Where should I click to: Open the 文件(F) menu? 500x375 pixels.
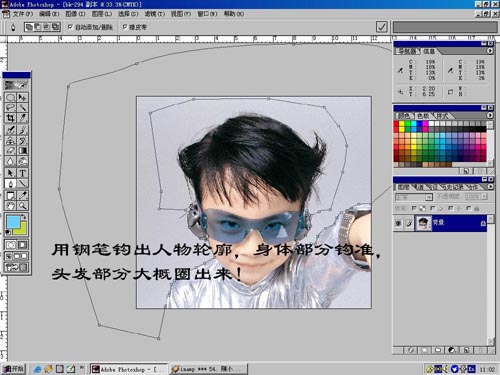coord(22,14)
